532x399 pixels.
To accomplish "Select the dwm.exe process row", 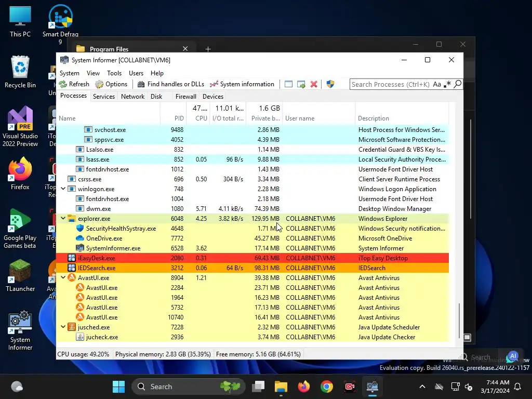I will (252, 209).
